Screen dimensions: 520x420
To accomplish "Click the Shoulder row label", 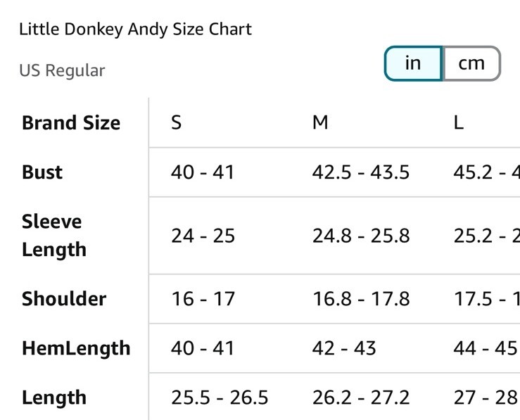I will (x=64, y=298).
